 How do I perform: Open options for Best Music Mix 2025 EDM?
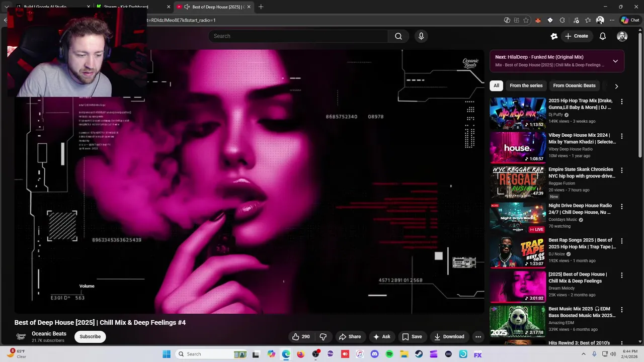click(x=621, y=310)
